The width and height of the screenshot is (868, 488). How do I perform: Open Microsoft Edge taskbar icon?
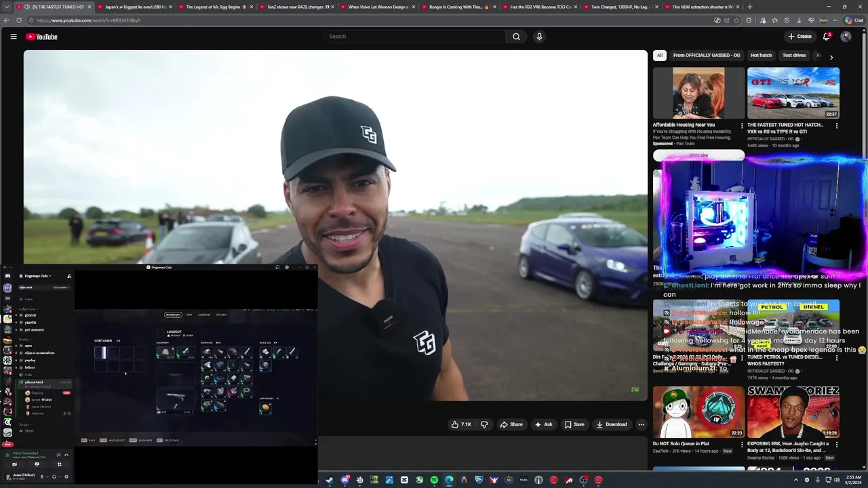click(x=449, y=480)
